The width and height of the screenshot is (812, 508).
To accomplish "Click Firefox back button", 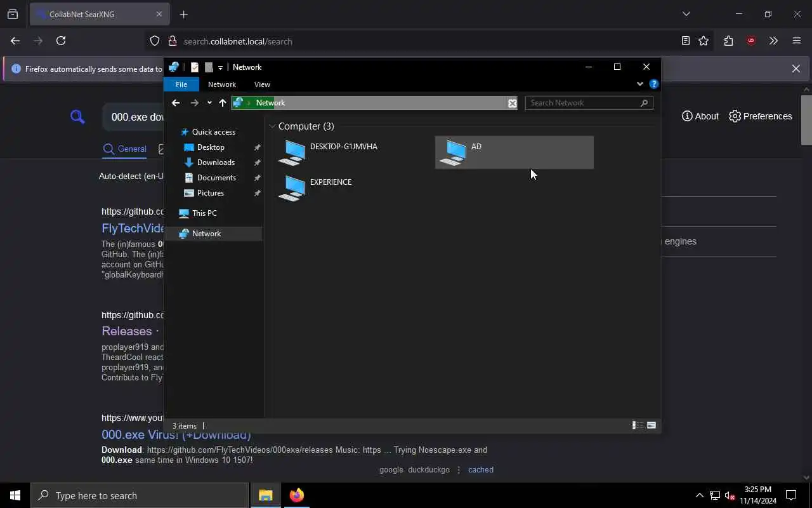I will tap(15, 41).
